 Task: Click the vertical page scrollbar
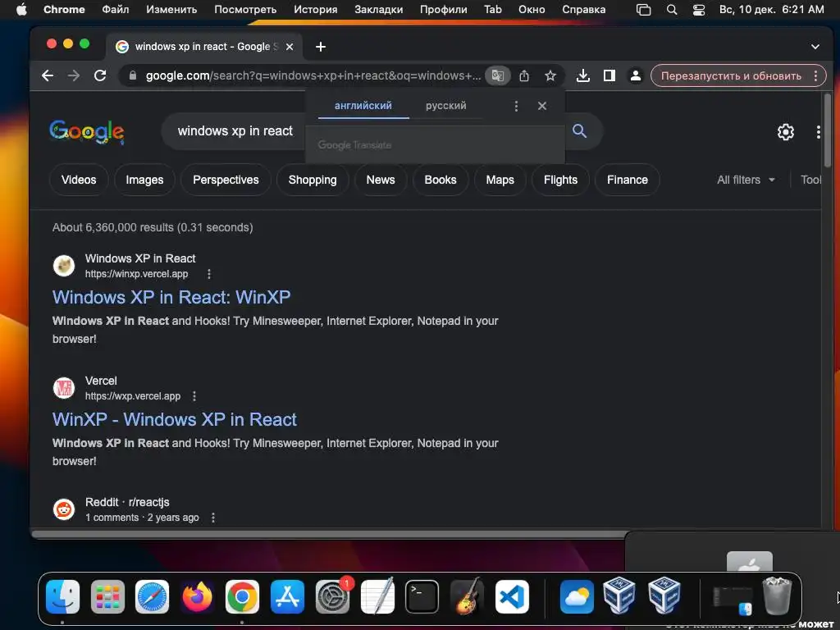(828, 130)
